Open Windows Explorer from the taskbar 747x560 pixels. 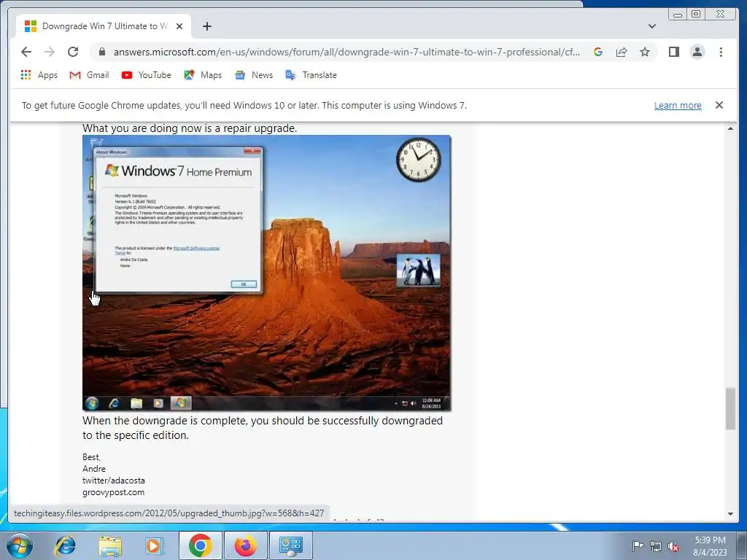(110, 545)
